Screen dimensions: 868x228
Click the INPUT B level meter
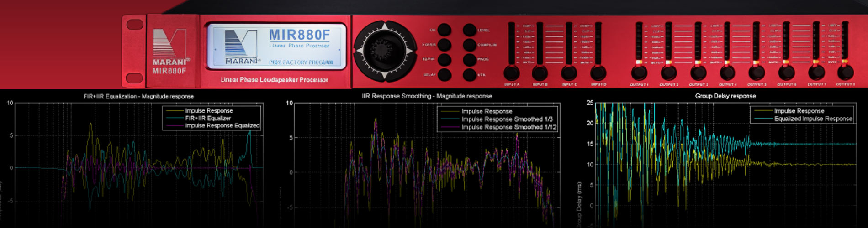pyautogui.click(x=540, y=43)
